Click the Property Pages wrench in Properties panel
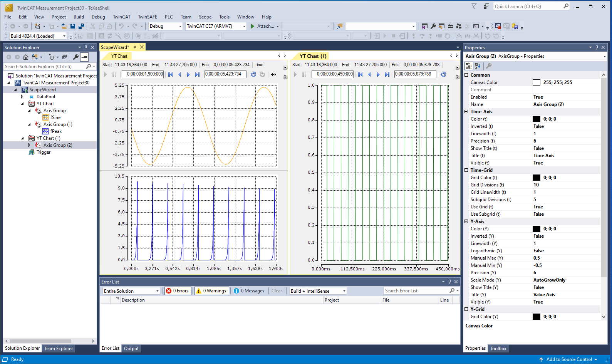 [489, 66]
